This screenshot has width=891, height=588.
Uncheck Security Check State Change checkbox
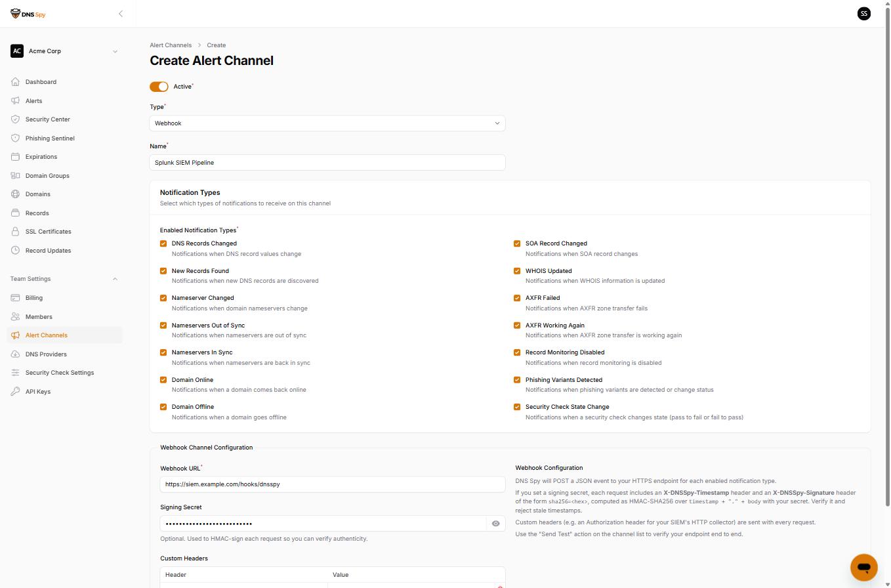tap(517, 407)
